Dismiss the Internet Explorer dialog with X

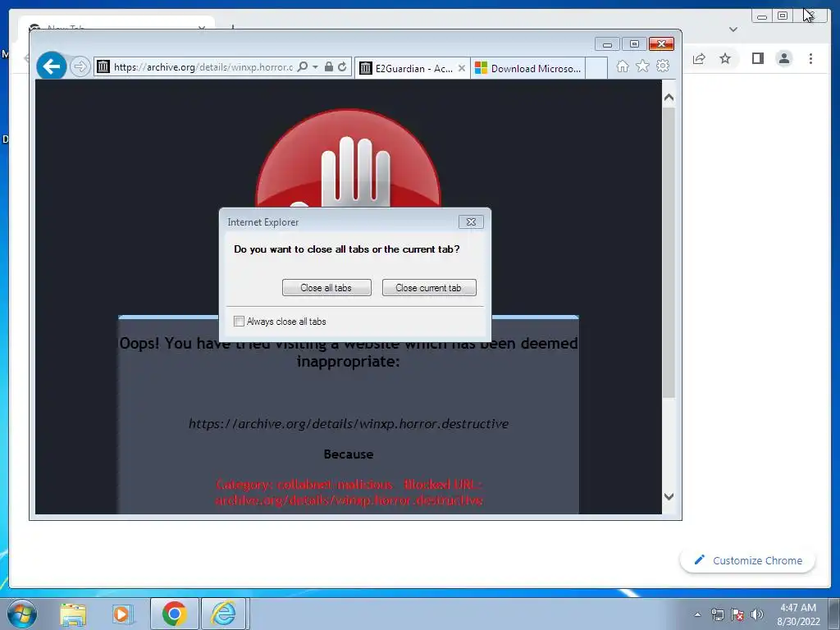pos(471,221)
